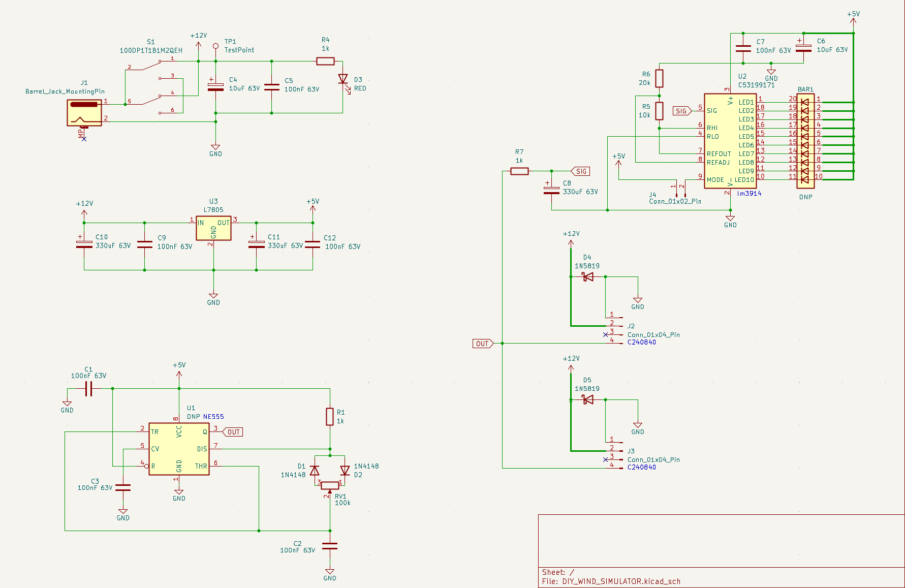This screenshot has width=905, height=588.
Task: Click the OUT global label near J2
Action: coord(483,344)
